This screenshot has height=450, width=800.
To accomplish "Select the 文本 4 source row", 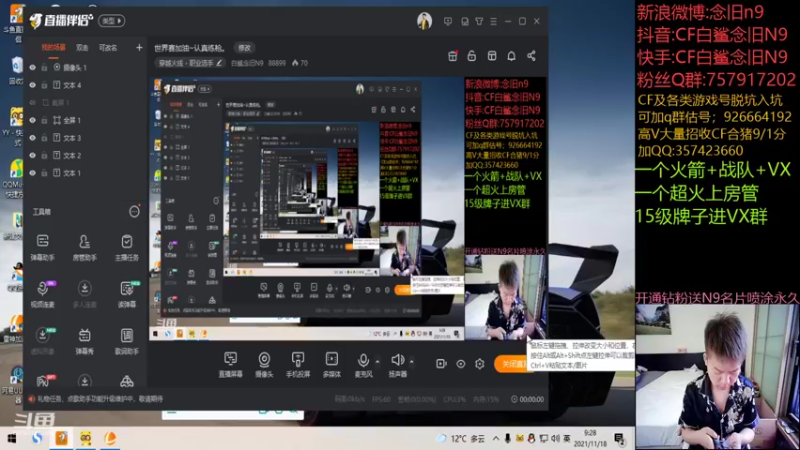I will pyautogui.click(x=85, y=85).
